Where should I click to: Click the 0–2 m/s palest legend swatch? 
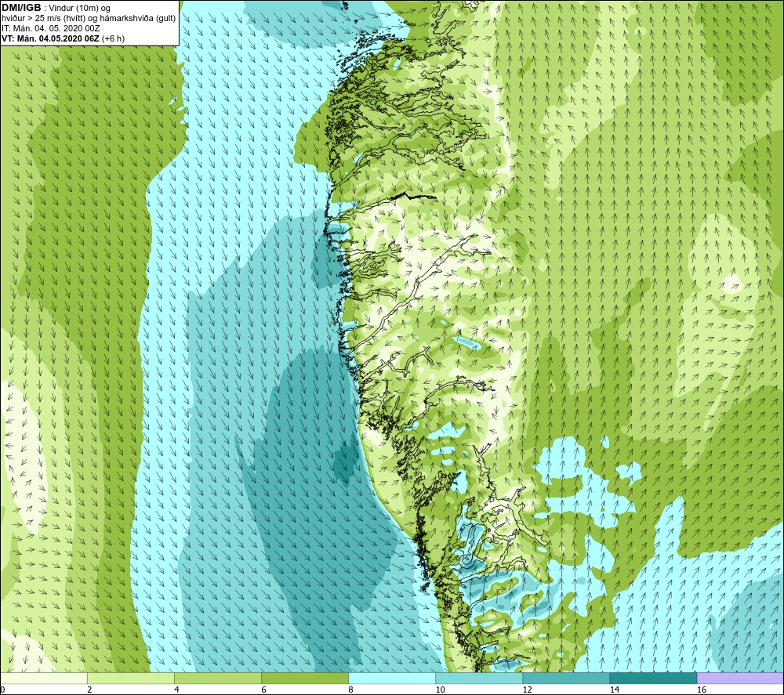tap(44, 679)
